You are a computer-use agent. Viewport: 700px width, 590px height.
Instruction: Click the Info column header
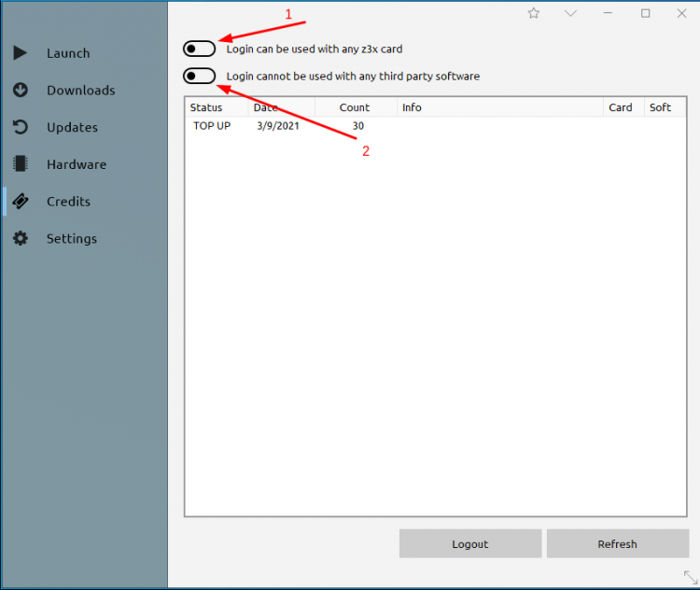pyautogui.click(x=500, y=107)
